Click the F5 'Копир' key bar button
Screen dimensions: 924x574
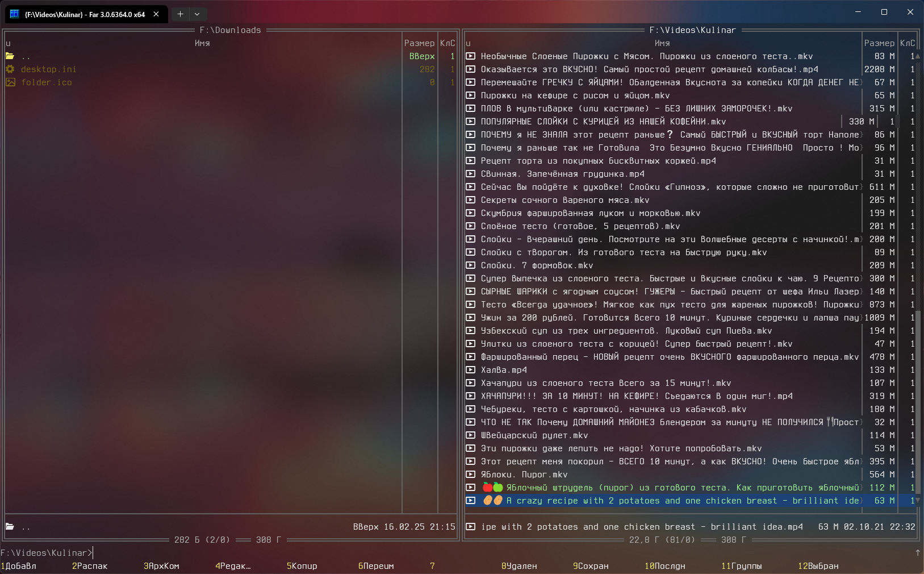302,566
